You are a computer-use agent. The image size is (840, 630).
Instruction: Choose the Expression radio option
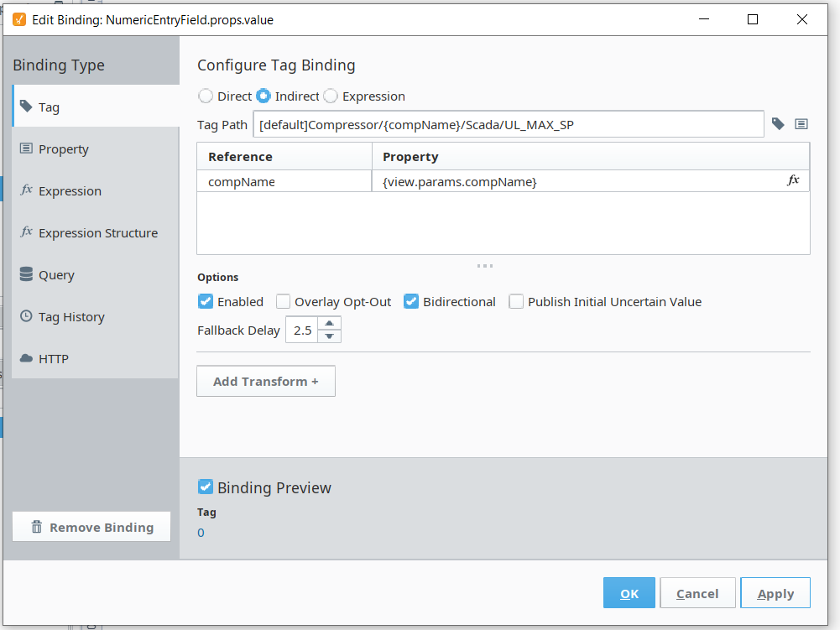pyautogui.click(x=331, y=96)
